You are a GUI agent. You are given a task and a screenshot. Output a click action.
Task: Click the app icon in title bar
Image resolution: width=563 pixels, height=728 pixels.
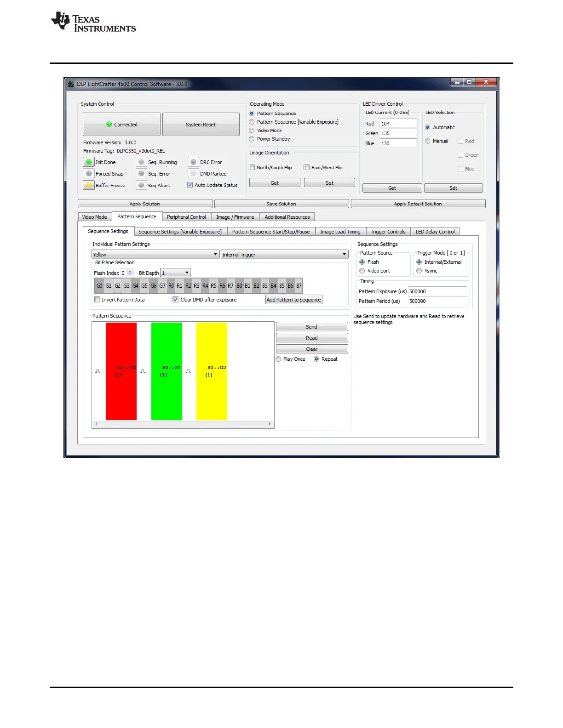[x=71, y=84]
